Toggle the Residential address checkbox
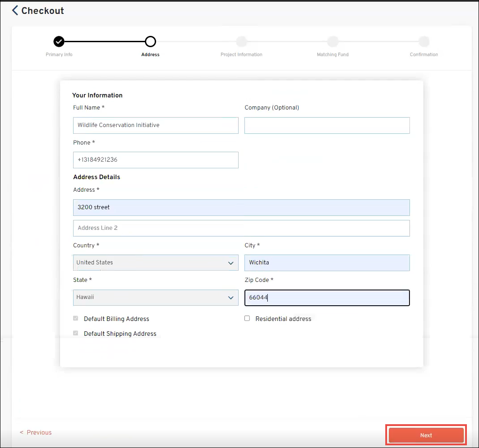 point(247,318)
